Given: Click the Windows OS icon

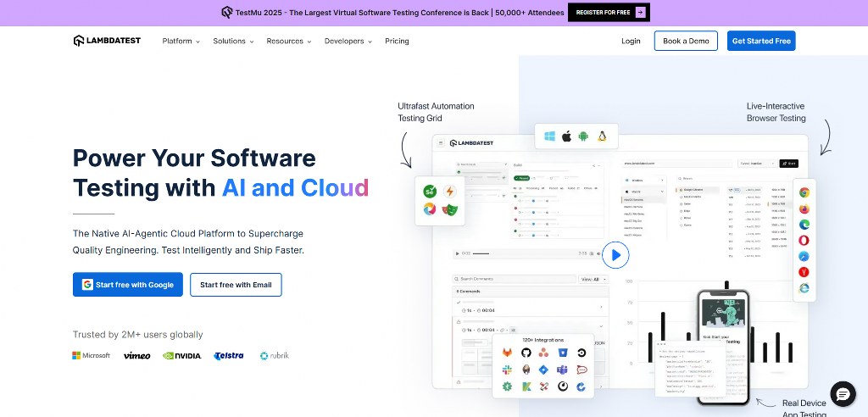Looking at the screenshot, I should coord(549,136).
